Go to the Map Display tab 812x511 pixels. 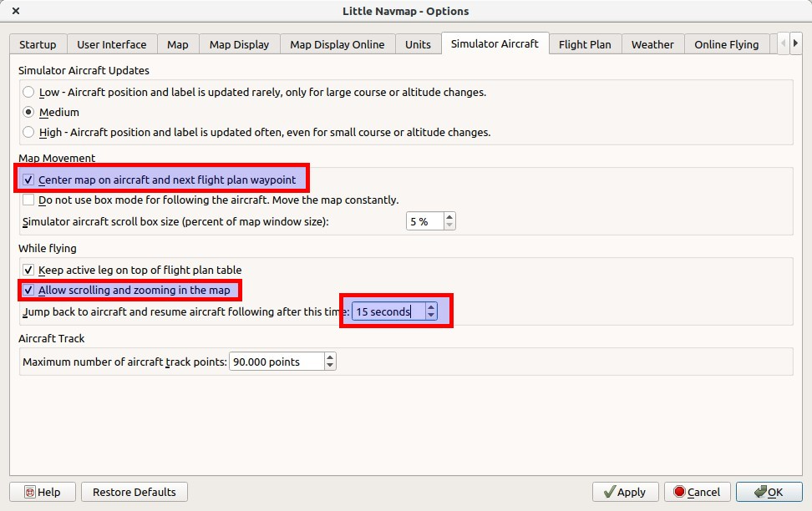[239, 44]
